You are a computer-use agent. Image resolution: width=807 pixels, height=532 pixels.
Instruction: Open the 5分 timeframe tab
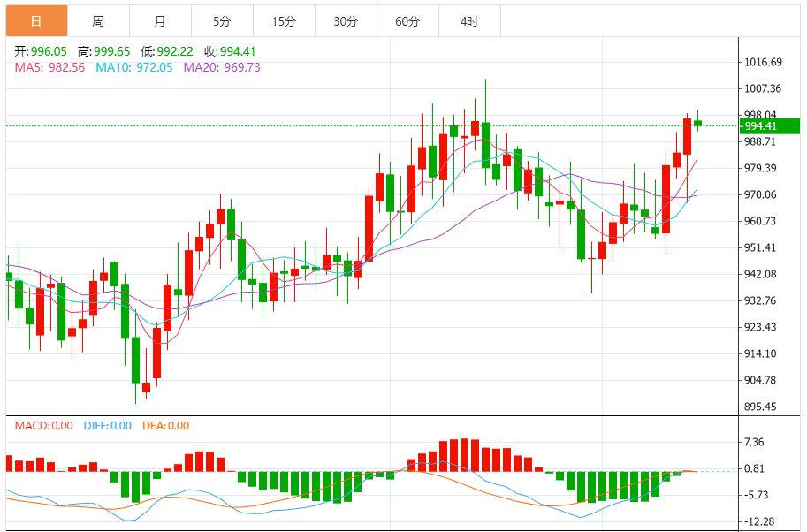(x=222, y=21)
